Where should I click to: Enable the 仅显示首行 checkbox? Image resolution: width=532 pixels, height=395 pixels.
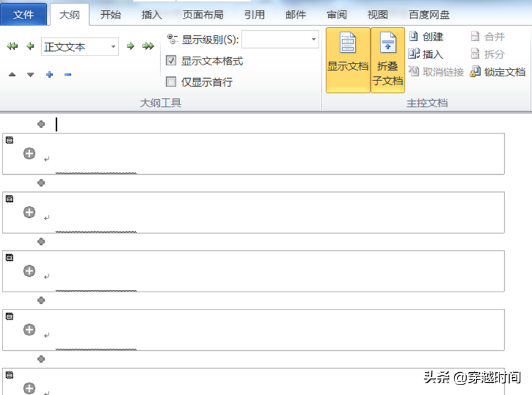[x=171, y=81]
